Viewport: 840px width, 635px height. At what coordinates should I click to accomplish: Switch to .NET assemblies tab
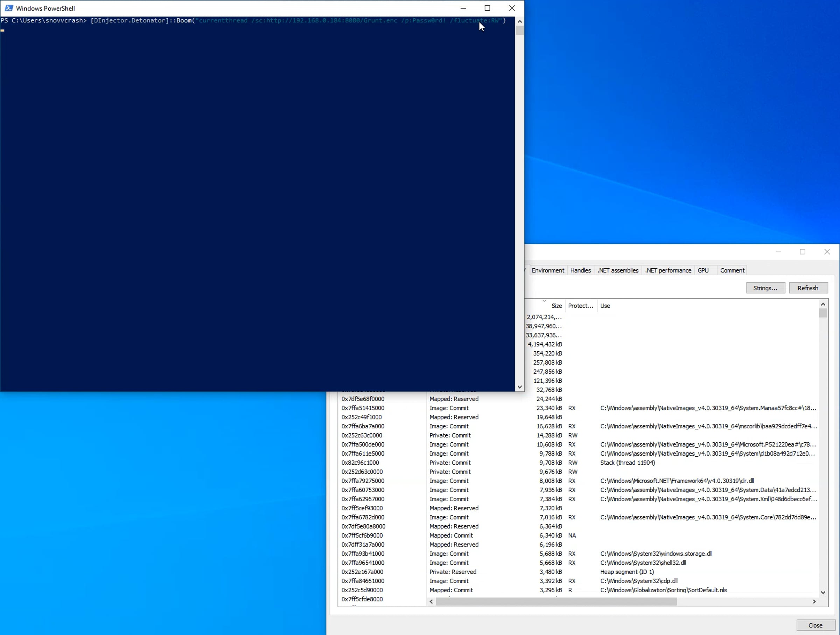[x=618, y=270]
